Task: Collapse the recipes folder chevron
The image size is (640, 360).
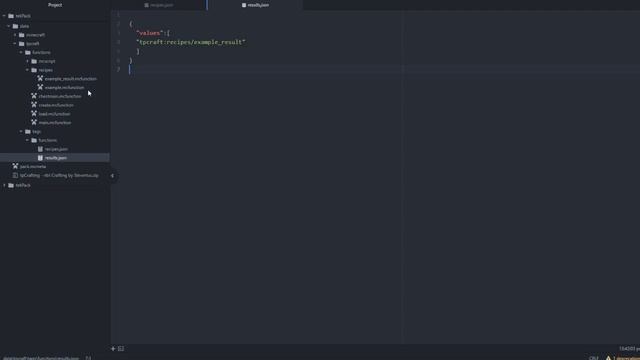Action: point(27,70)
